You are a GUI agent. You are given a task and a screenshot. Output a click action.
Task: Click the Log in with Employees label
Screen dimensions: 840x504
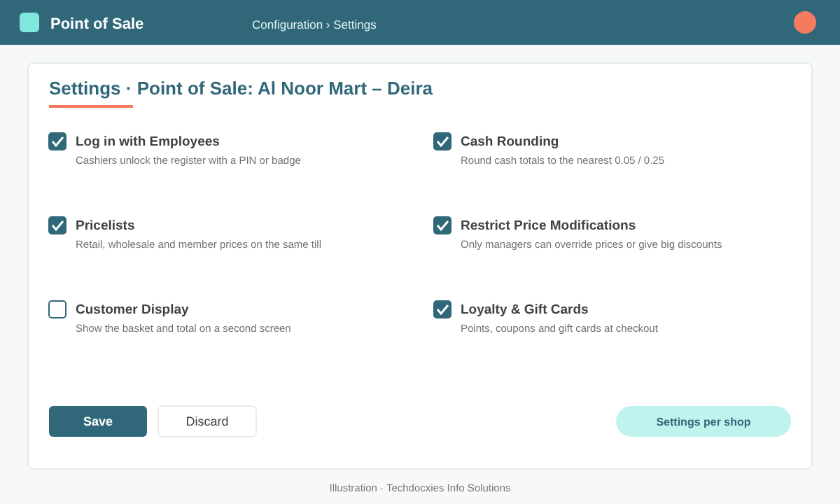coord(148,141)
